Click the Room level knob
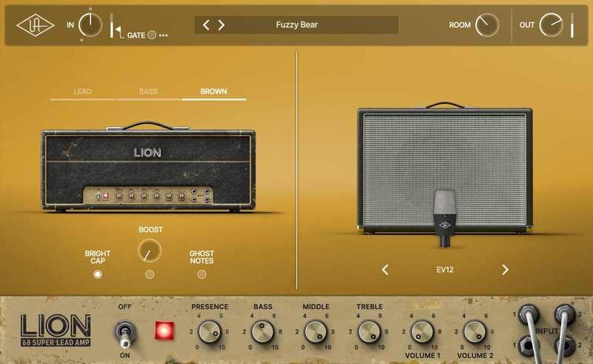Viewport: 593px width, 364px height. click(x=486, y=25)
